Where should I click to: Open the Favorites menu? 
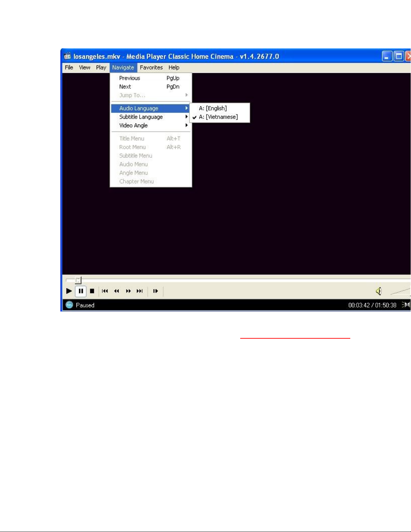151,67
